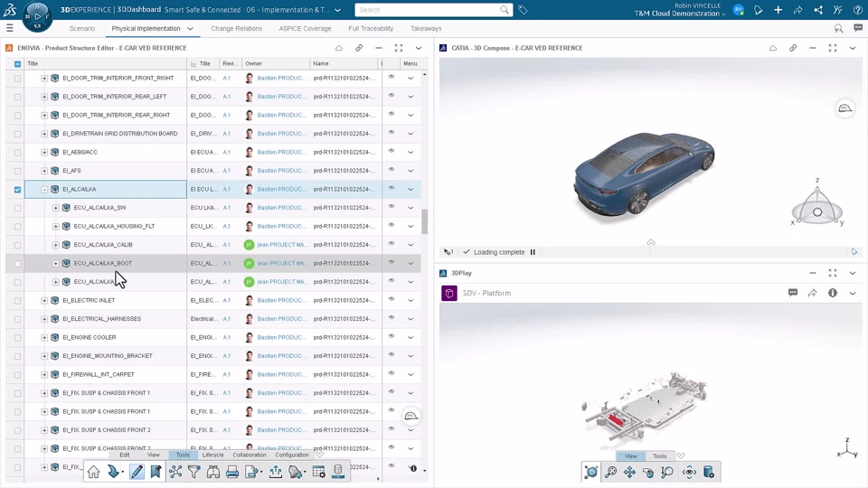Click the printer icon
This screenshot has width=868, height=488.
[x=232, y=472]
